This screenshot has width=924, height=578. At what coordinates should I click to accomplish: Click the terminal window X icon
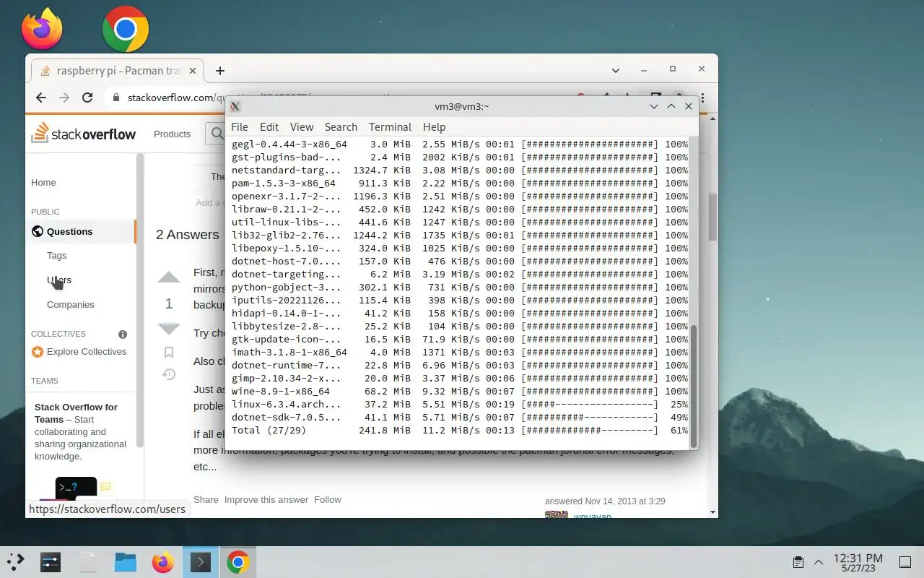(235, 106)
